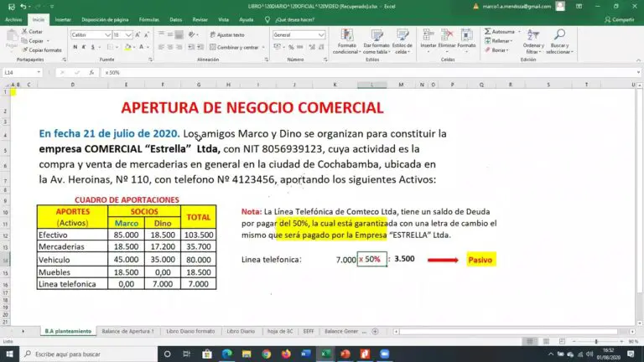Apply the yellow fill color bucket

coord(127,47)
